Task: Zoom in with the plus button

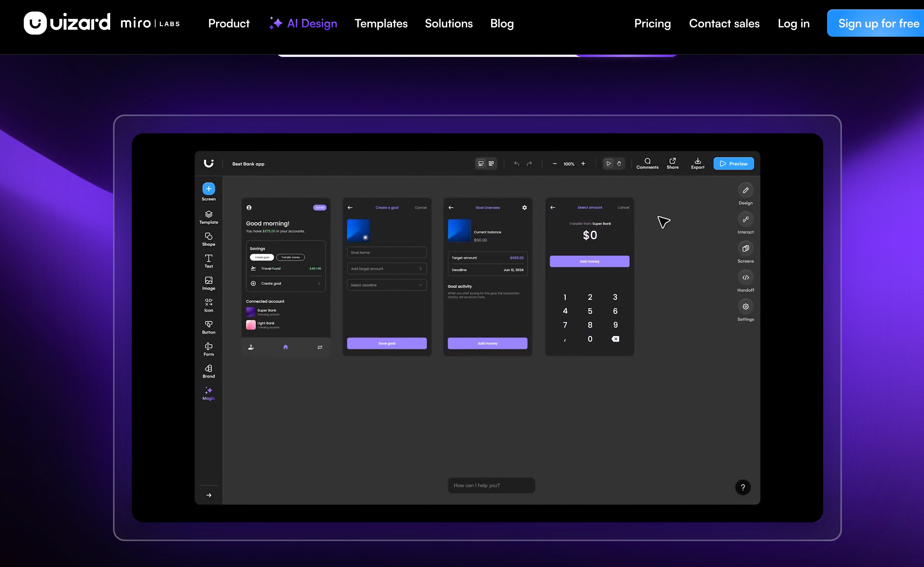Action: point(583,164)
